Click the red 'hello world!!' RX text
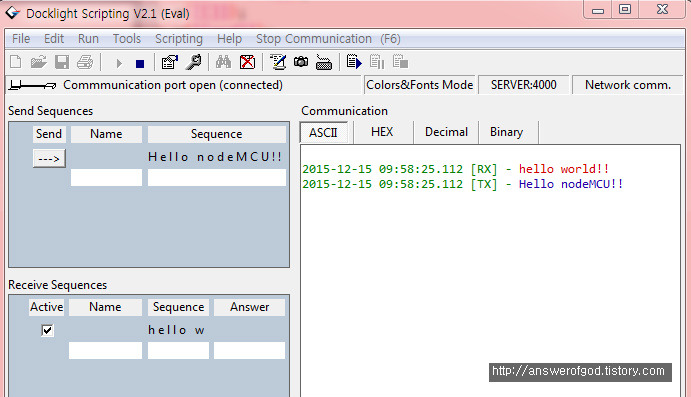Image resolution: width=691 pixels, height=397 pixels. click(x=564, y=169)
